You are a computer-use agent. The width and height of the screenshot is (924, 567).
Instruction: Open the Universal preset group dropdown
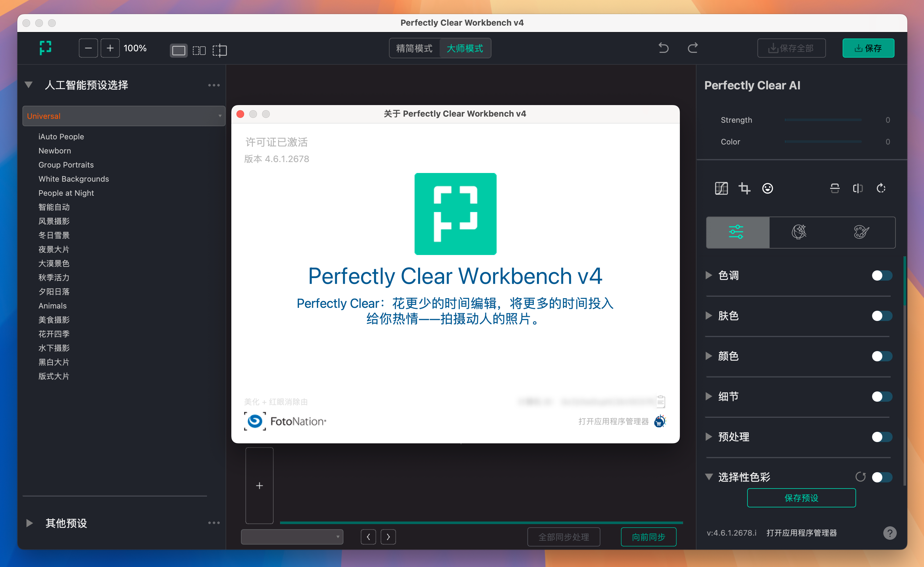[124, 116]
